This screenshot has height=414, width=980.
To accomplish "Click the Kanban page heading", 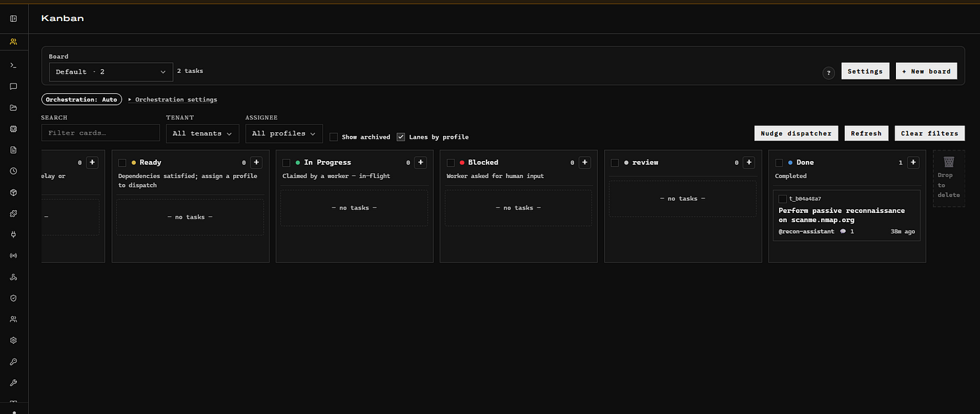I will click(62, 18).
